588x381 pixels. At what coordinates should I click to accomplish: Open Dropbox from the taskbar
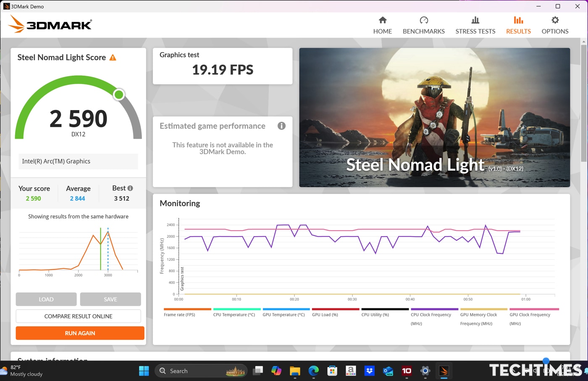click(369, 371)
